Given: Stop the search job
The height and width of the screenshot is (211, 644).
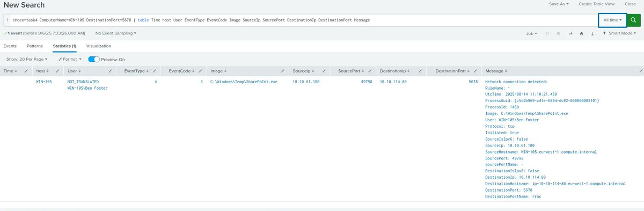Looking at the screenshot, I should pos(558,33).
